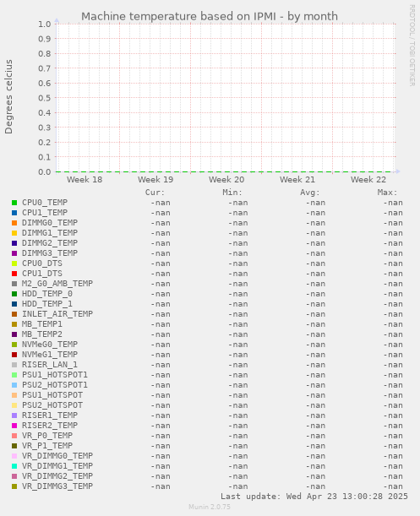
Task: Select the DIMMG0_TEMP legend label
Action: tap(50, 223)
